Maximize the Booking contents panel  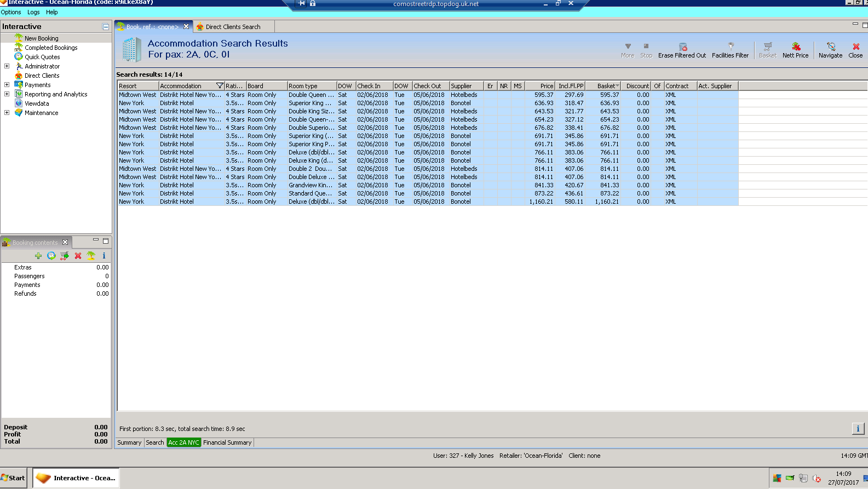(106, 240)
